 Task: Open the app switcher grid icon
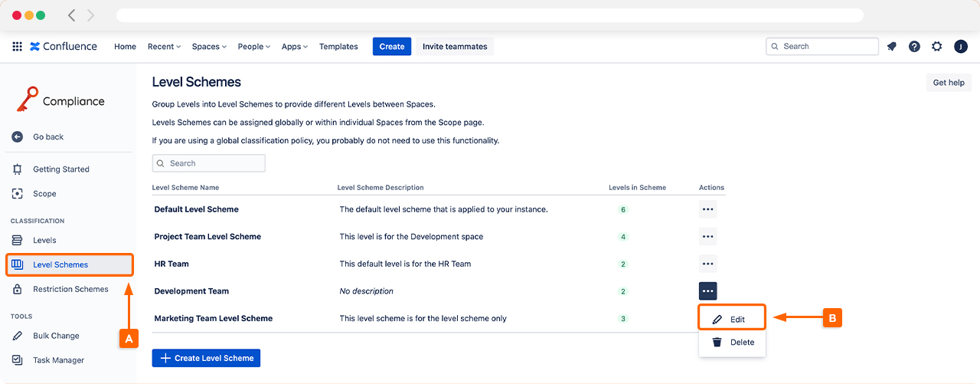pos(17,47)
